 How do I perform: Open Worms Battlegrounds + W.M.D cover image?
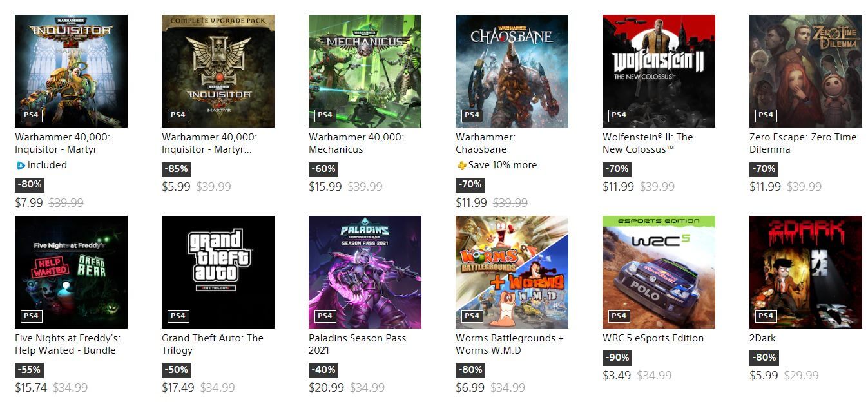(x=512, y=272)
